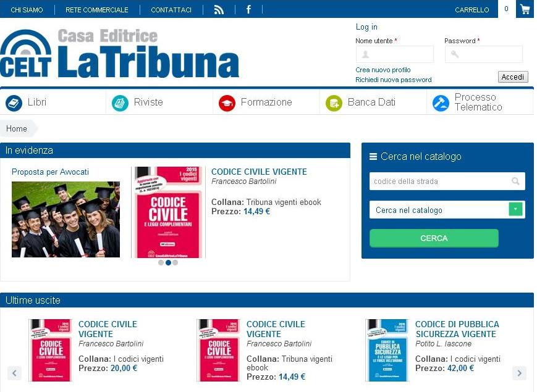The width and height of the screenshot is (537, 392).
Task: Expand the Cerca nel catalogo dropdown
Action: pos(515,209)
